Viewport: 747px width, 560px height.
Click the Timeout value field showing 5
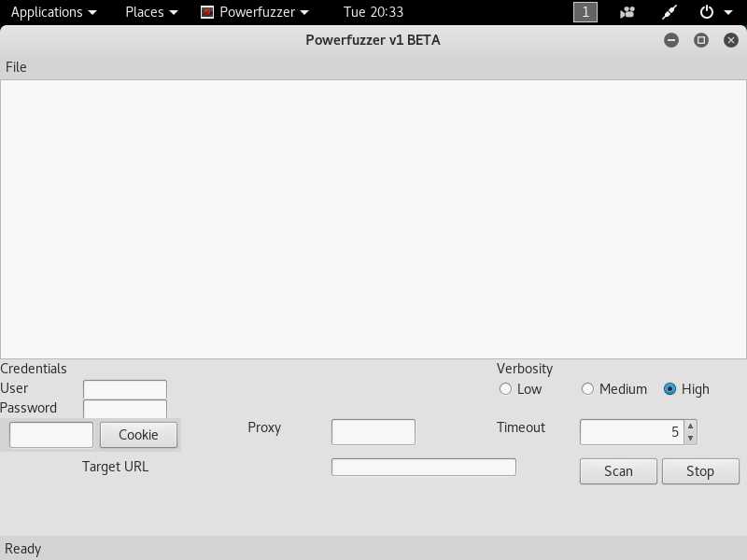click(x=632, y=432)
